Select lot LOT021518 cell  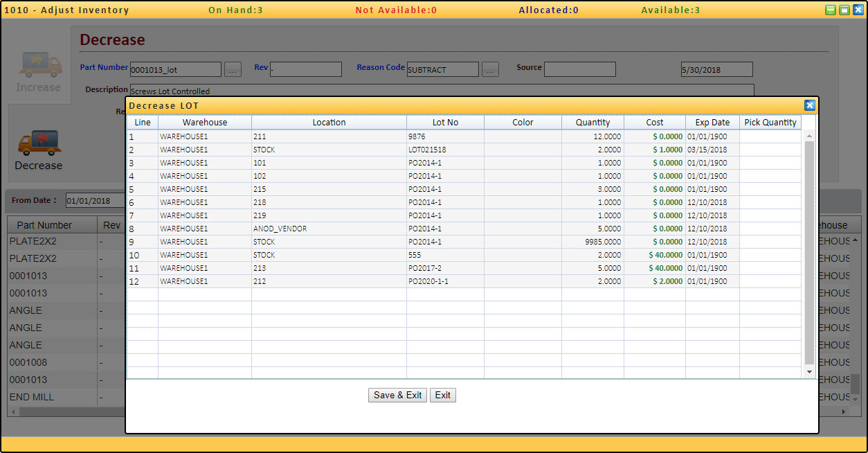pos(446,150)
